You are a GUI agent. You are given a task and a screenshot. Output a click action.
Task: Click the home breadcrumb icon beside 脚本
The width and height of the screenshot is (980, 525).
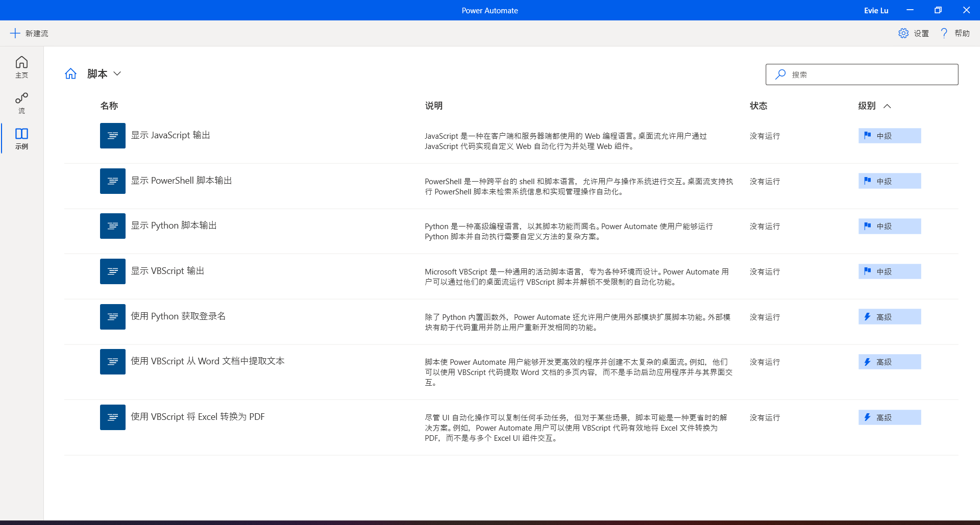70,74
